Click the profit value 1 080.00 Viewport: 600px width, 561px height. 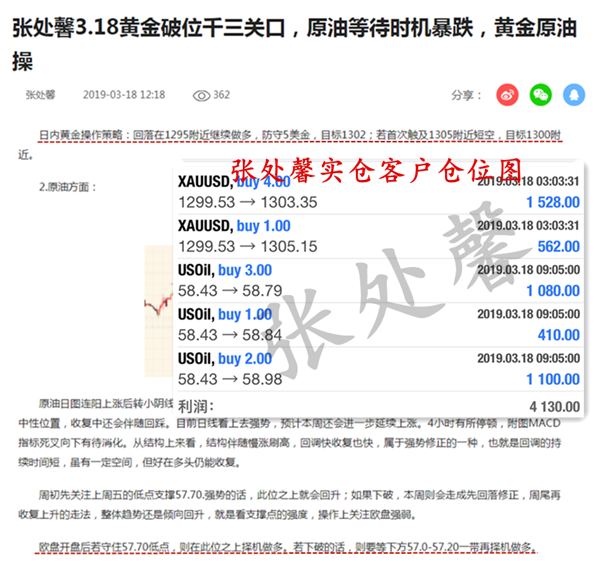pyautogui.click(x=553, y=291)
